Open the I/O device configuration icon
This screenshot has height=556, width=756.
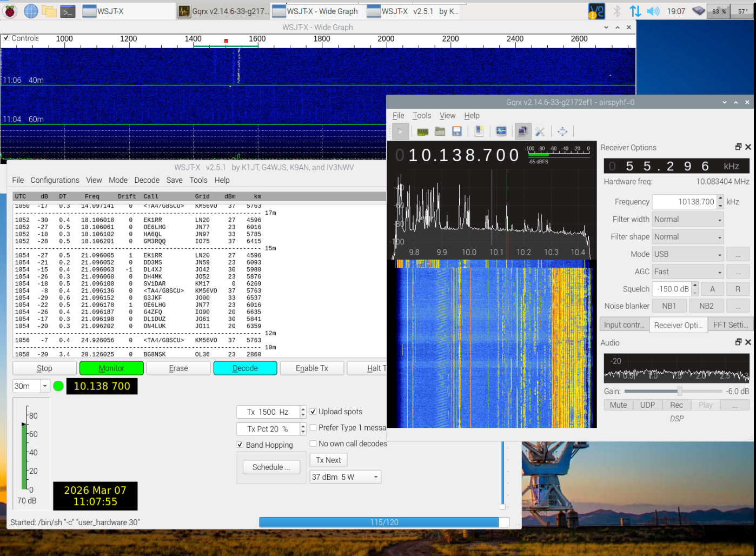click(x=422, y=131)
